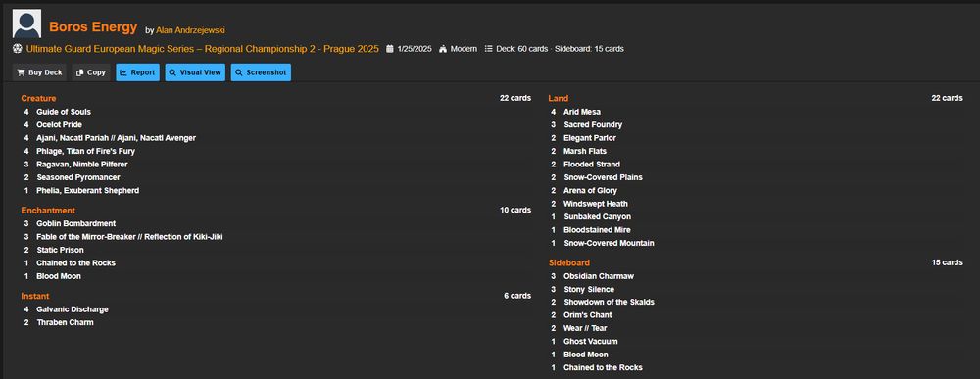Select Arena of Glory land
980x379 pixels.
590,190
